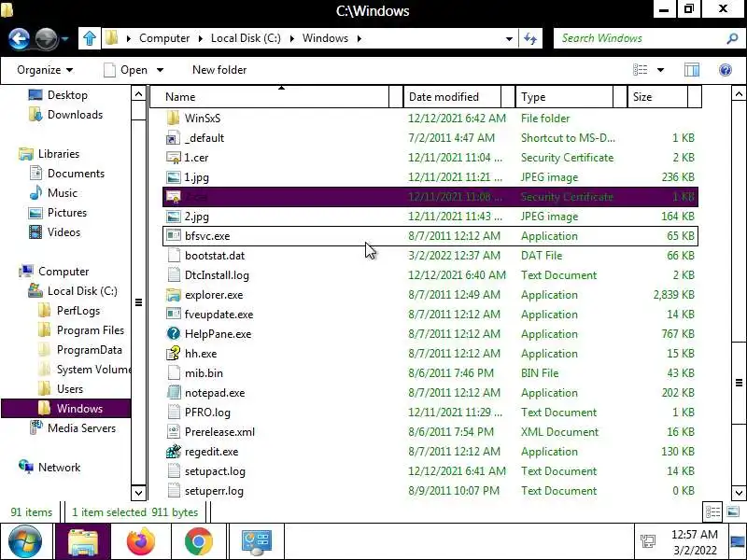
Task: Open the Music library
Action: 53,193
